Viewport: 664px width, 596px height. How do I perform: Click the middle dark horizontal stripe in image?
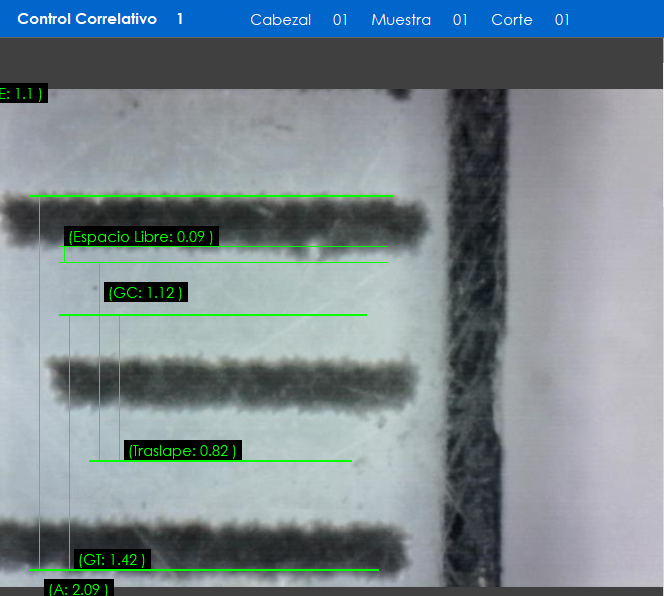point(230,382)
